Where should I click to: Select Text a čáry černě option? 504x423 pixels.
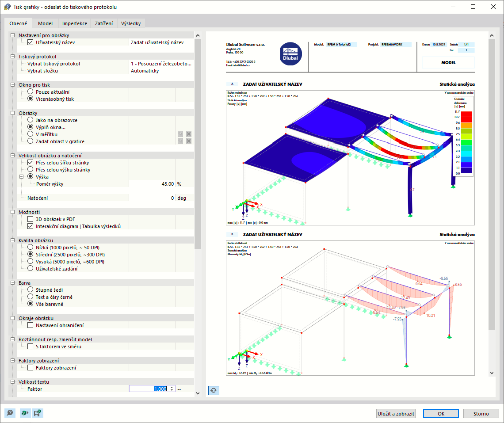(30, 297)
